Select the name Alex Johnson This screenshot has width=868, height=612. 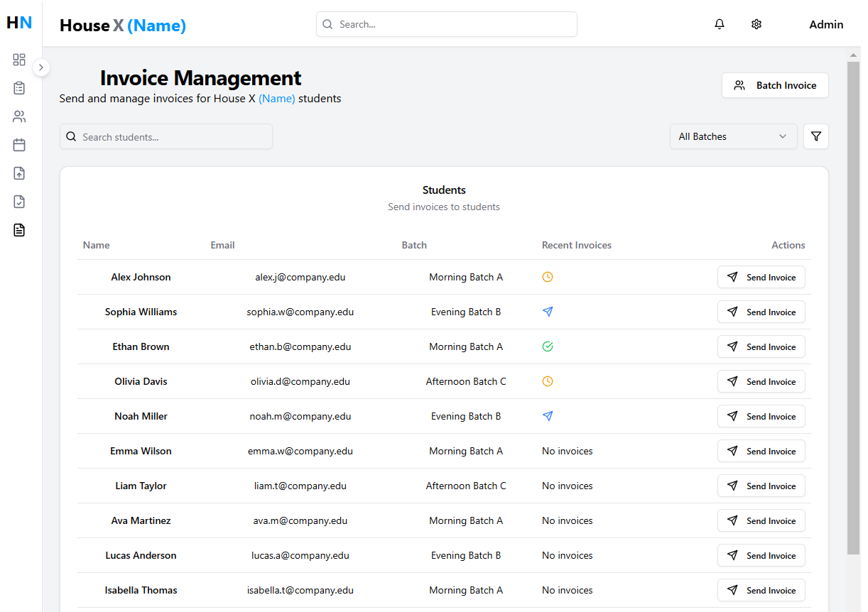(x=141, y=277)
